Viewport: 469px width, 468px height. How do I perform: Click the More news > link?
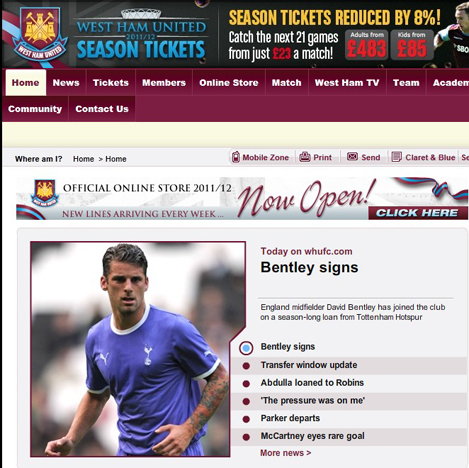(x=286, y=453)
